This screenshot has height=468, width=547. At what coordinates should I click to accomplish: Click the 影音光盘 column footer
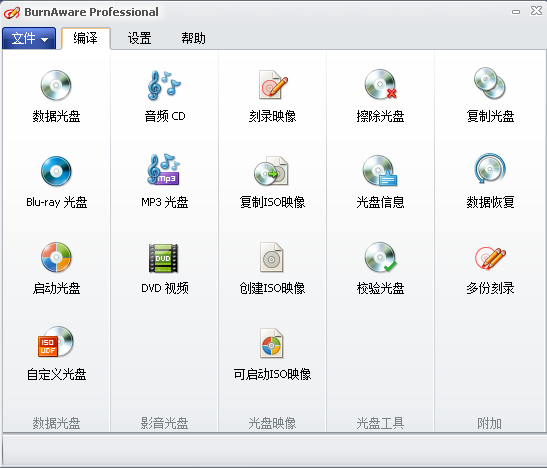click(x=164, y=423)
